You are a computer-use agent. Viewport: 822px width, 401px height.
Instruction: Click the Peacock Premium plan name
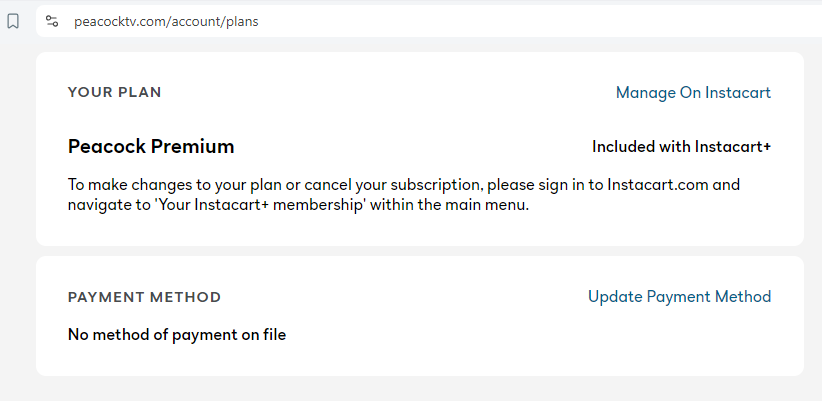pos(150,147)
